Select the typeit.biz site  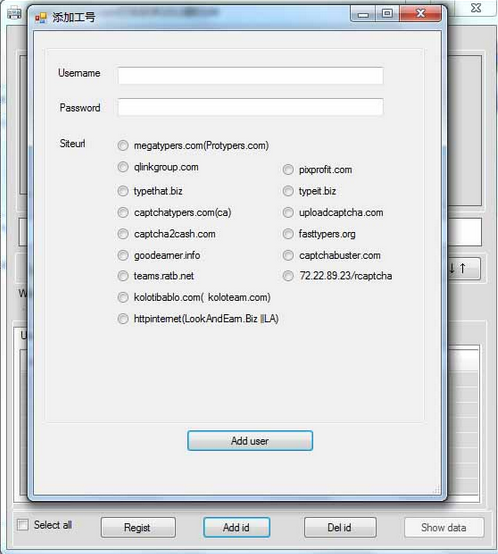pyautogui.click(x=288, y=191)
